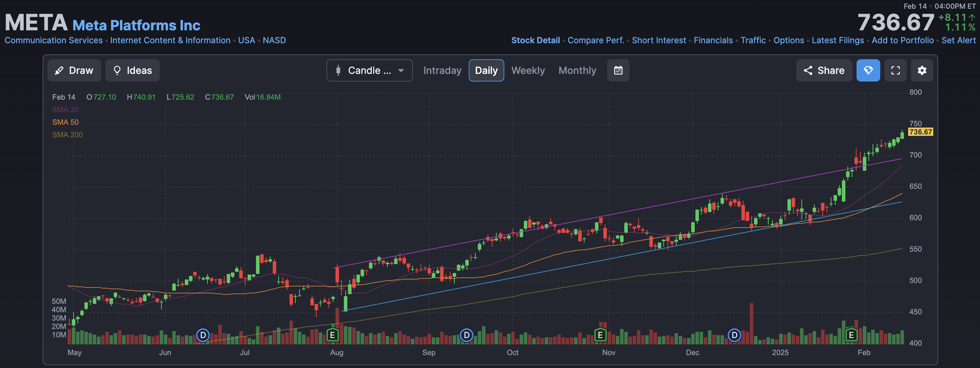Open the Ideas panel

[133, 70]
